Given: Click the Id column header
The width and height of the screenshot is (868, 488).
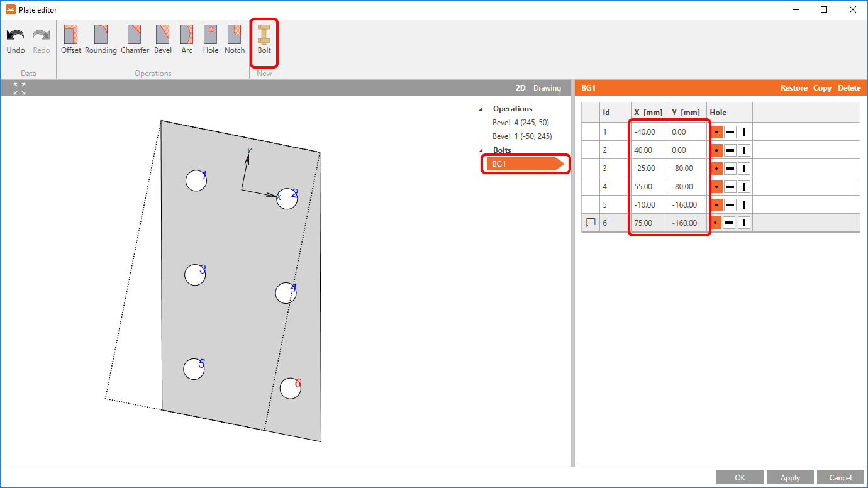Looking at the screenshot, I should point(615,113).
